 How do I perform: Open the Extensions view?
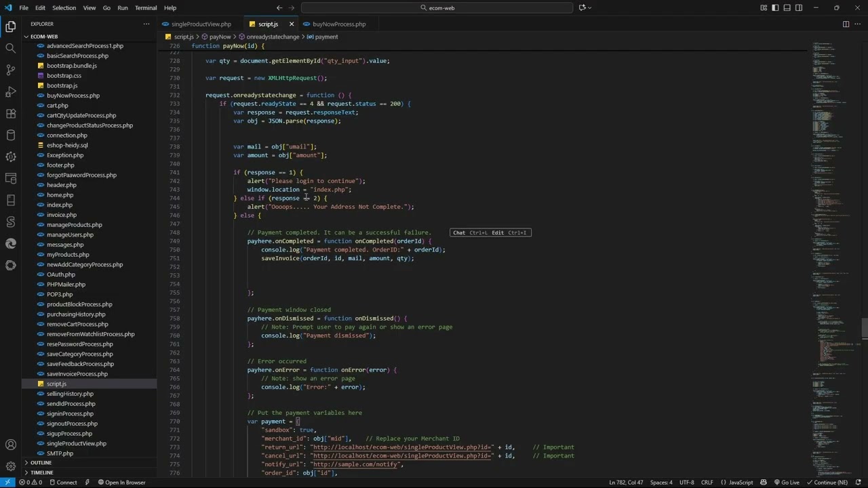coord(10,113)
